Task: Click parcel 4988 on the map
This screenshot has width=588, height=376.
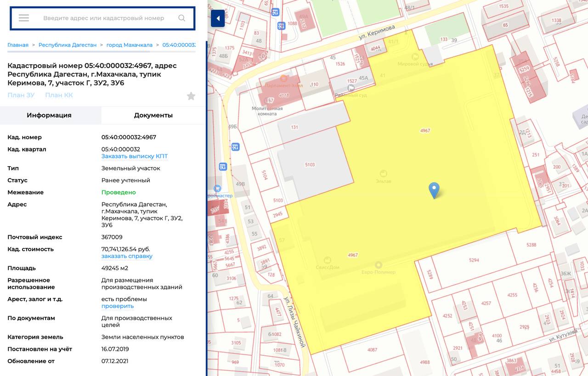Action: [425, 362]
